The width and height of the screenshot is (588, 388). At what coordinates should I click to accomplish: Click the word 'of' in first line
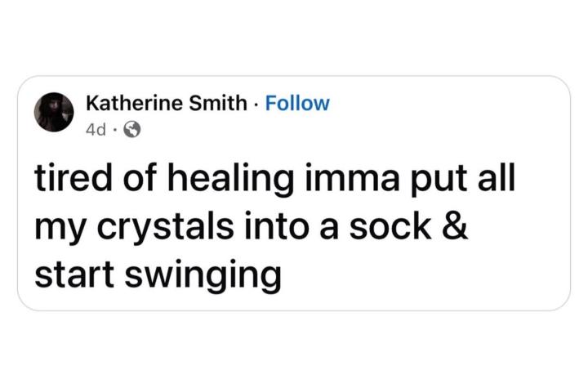139,177
